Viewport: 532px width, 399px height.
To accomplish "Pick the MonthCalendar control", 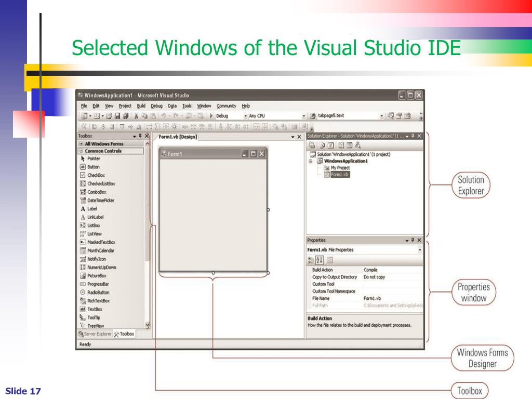I will coord(97,251).
